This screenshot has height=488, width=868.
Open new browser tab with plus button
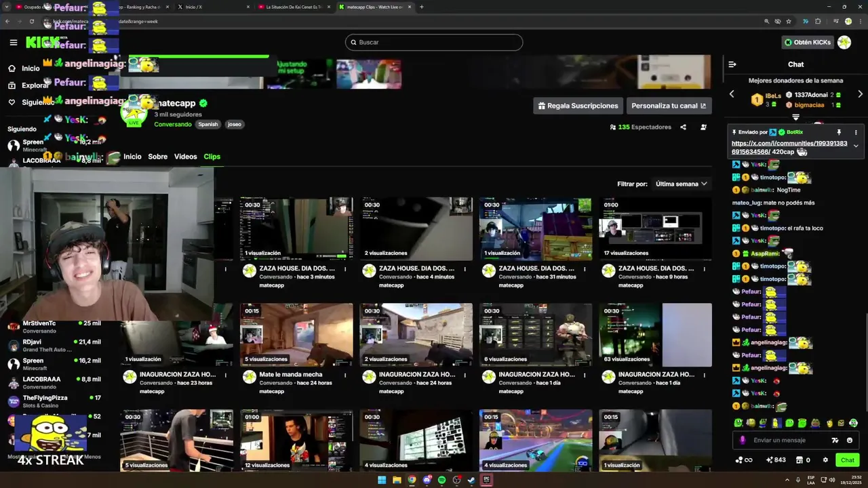tap(422, 7)
